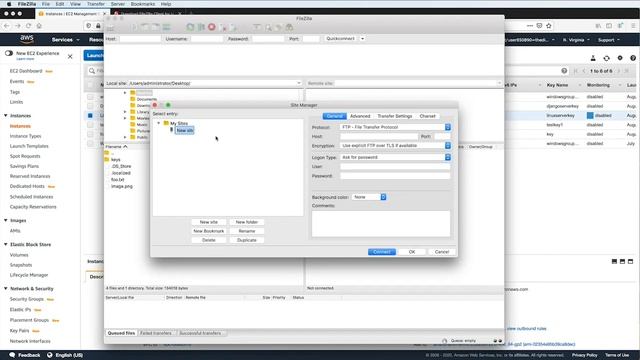Click the My Sites folder icon

point(166,123)
